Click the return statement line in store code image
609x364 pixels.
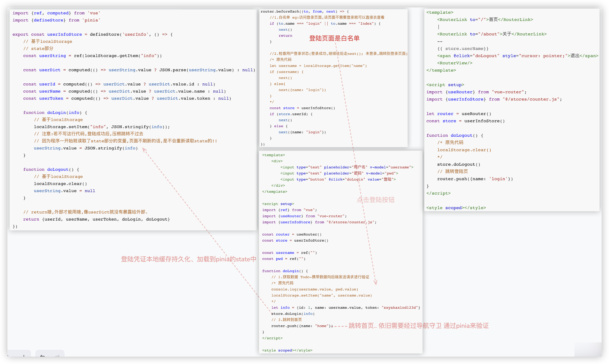click(x=96, y=219)
